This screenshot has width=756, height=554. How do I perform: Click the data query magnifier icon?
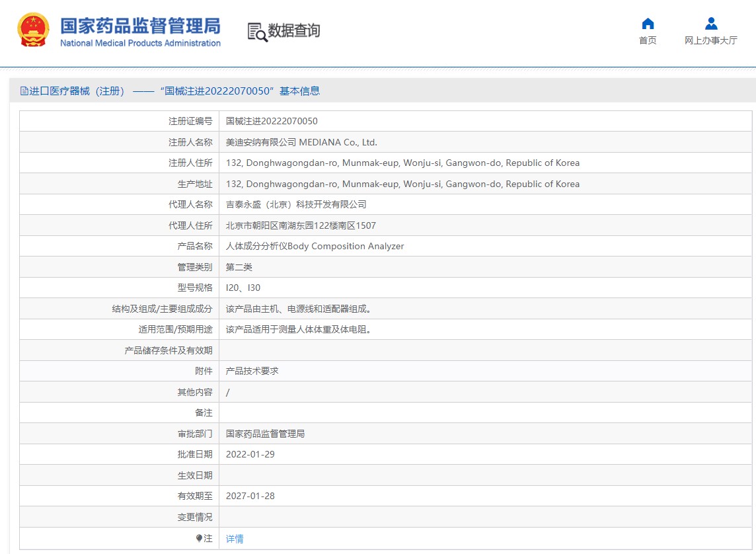coord(256,32)
